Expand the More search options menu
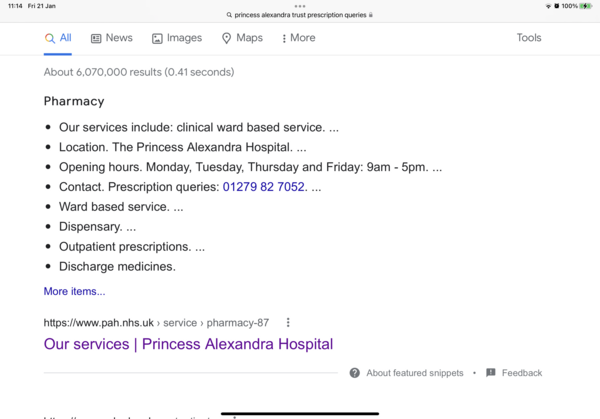The height and width of the screenshot is (419, 600). coord(298,38)
